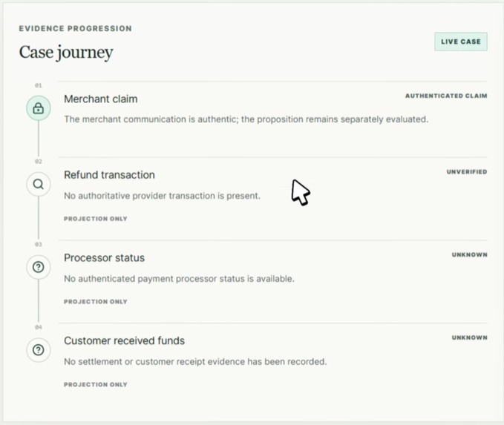This screenshot has width=504, height=425.
Task: Click text 'No authoritative provider transaction is present.'
Action: coord(162,196)
